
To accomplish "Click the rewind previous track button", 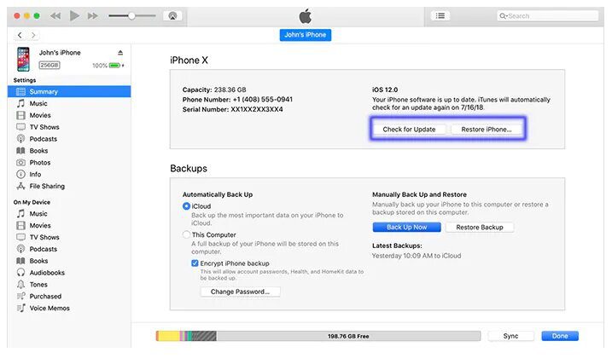I will click(x=55, y=16).
